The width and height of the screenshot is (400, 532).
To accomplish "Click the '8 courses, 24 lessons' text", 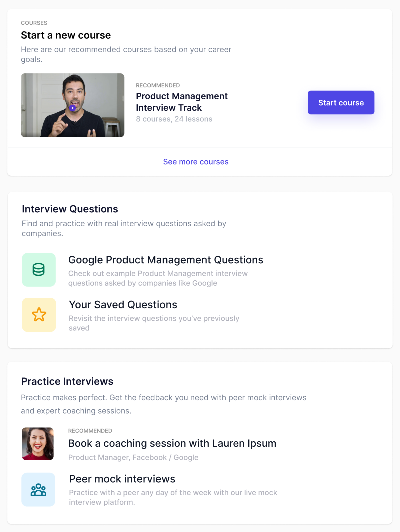I will (174, 119).
